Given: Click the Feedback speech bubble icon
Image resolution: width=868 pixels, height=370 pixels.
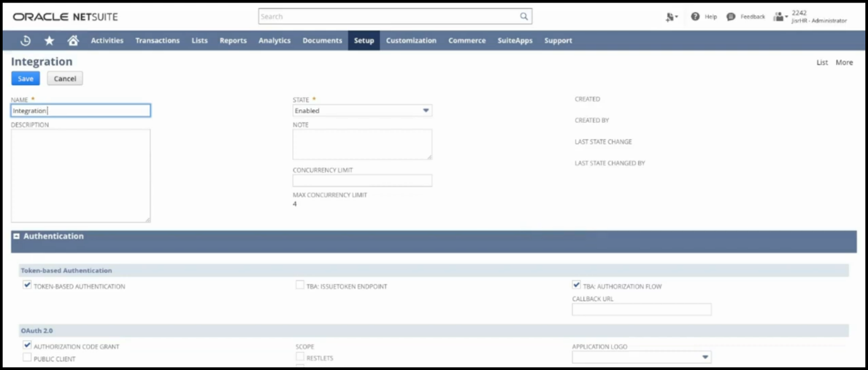Looking at the screenshot, I should tap(731, 17).
